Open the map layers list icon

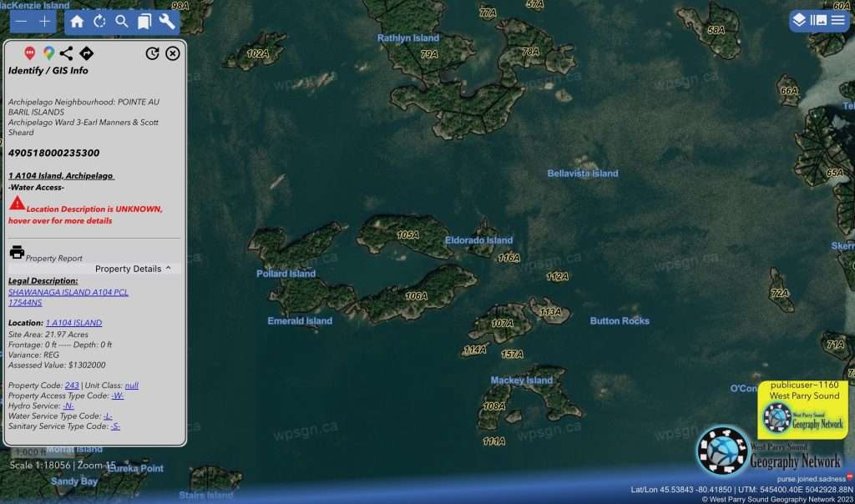[x=799, y=20]
